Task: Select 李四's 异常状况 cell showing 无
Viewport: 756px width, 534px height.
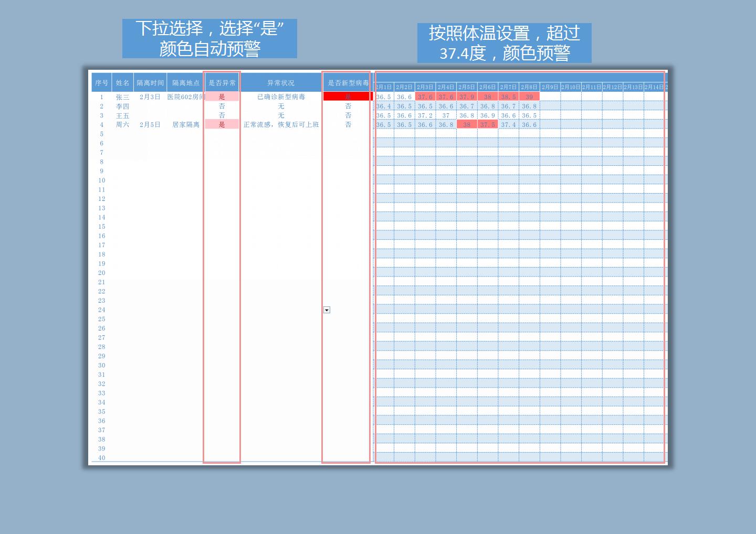Action: tap(281, 106)
